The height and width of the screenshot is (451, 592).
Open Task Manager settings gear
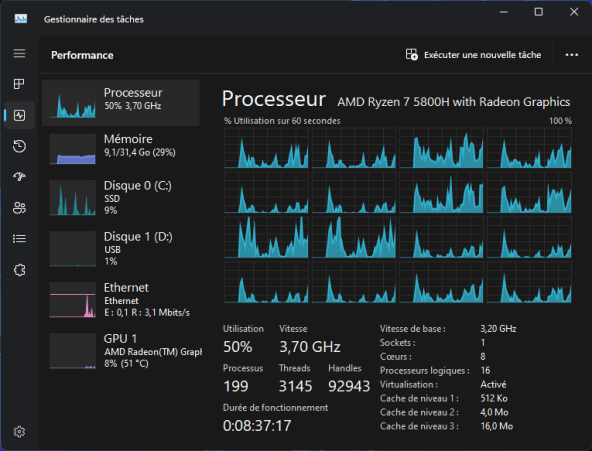click(19, 431)
